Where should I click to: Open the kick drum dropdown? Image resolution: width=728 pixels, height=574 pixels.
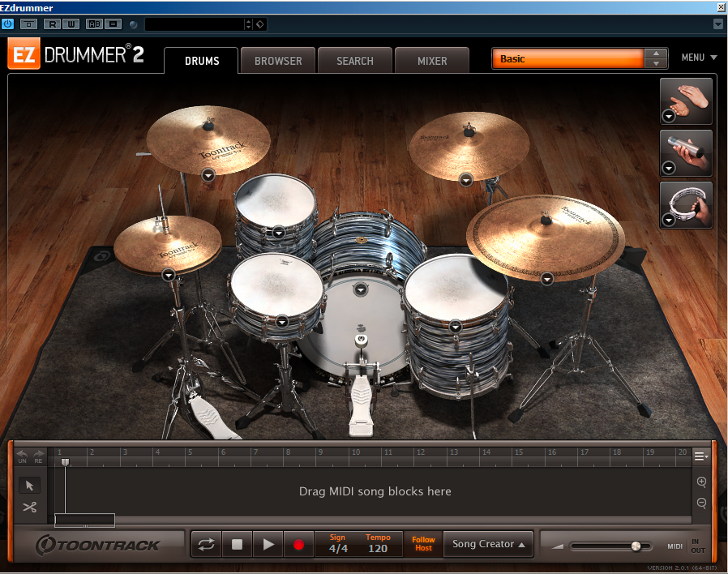[360, 289]
